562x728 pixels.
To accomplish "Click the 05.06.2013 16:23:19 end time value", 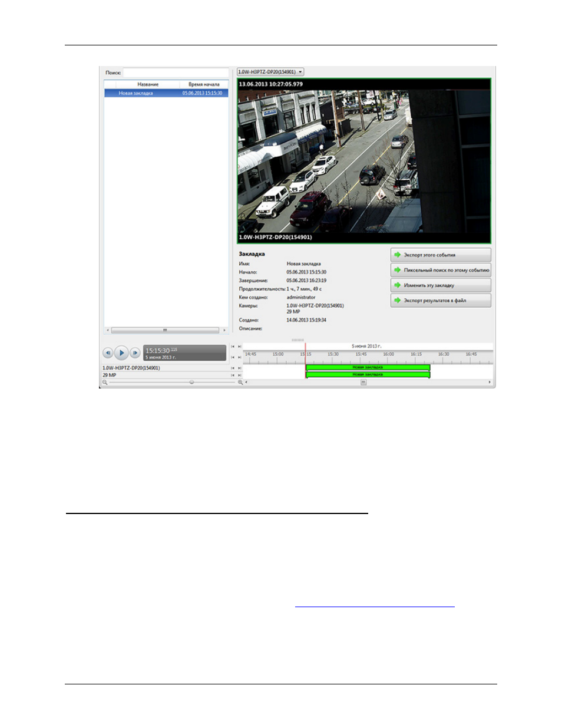I will point(306,281).
